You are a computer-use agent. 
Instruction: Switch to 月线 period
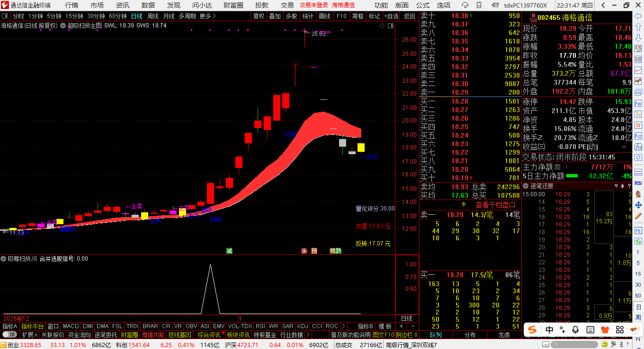(x=169, y=16)
